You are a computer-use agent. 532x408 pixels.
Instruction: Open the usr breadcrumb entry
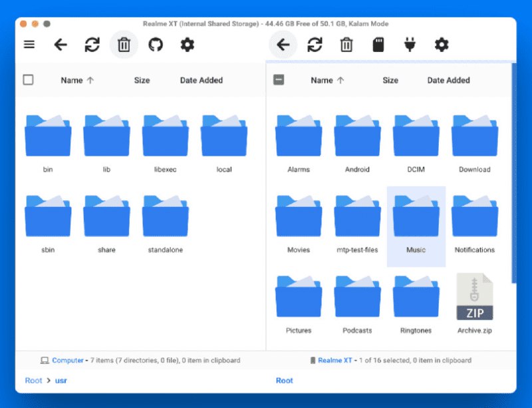coord(61,380)
